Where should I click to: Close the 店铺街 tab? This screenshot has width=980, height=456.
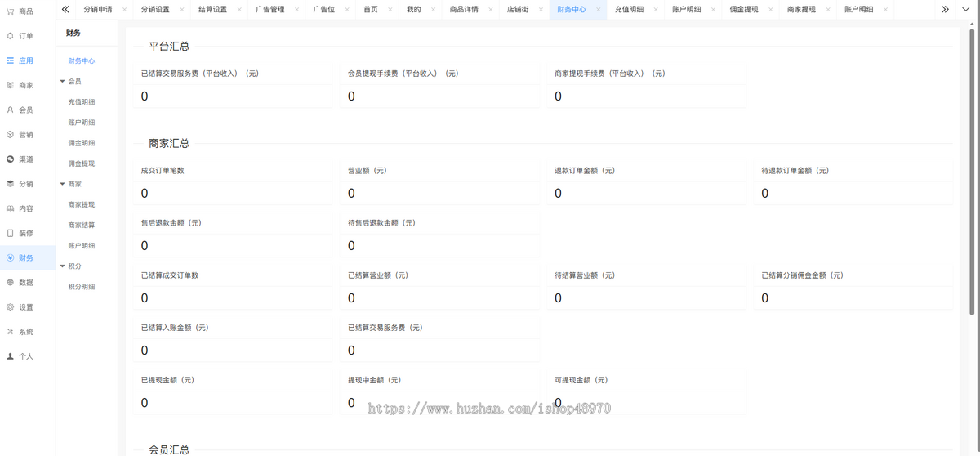(x=541, y=10)
